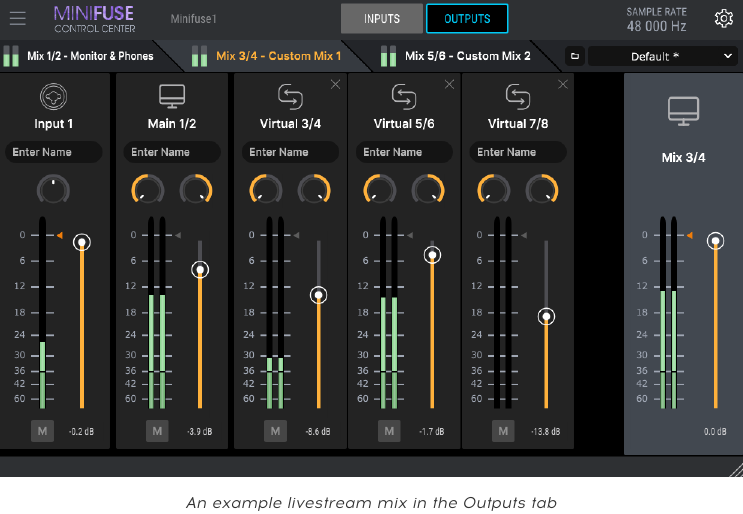This screenshot has width=743, height=514.
Task: Click the preset folder icon
Action: click(575, 56)
